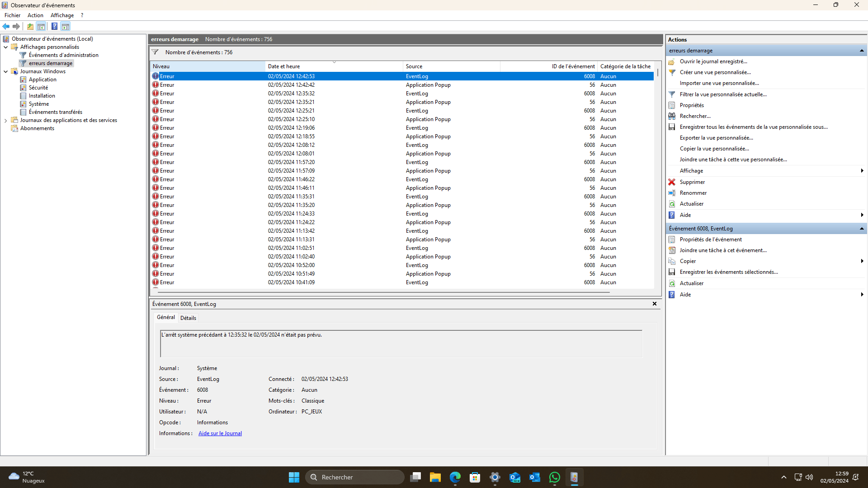
Task: Open the Affichage menu in menu bar
Action: pos(62,15)
